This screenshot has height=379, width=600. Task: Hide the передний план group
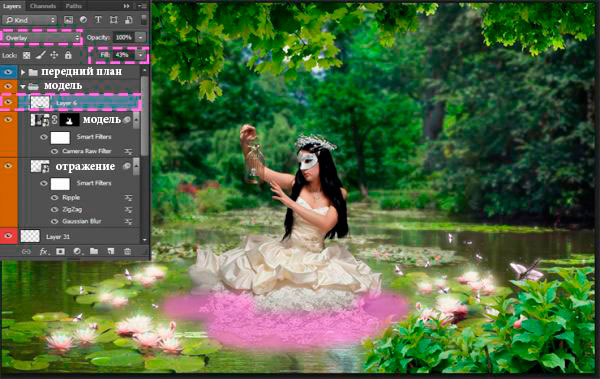click(x=8, y=72)
